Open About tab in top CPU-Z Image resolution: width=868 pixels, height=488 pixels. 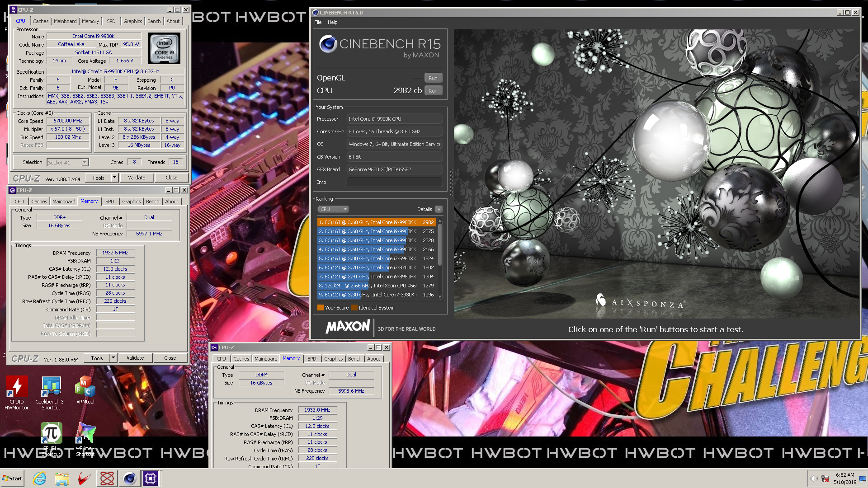point(173,21)
